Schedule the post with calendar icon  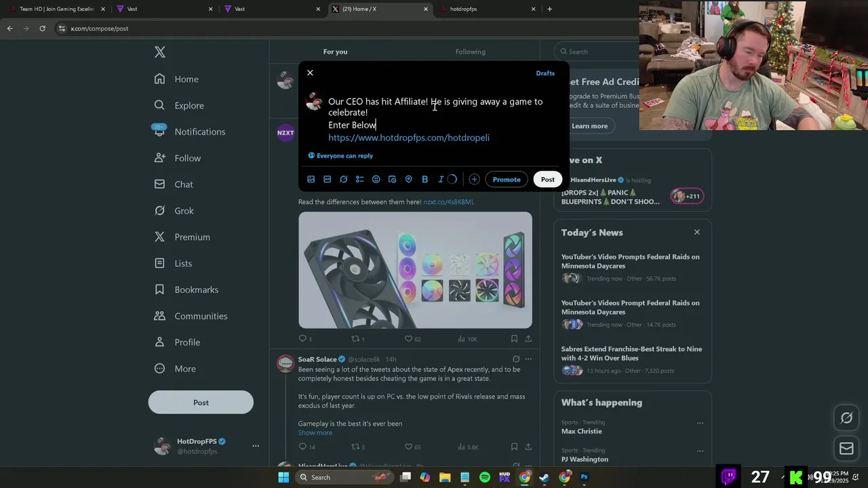click(393, 180)
